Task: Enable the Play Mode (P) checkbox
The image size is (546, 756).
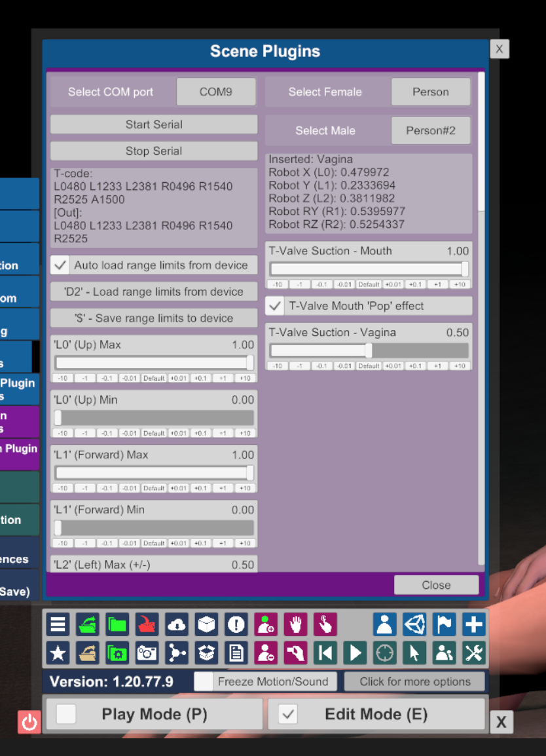Action: tap(66, 714)
